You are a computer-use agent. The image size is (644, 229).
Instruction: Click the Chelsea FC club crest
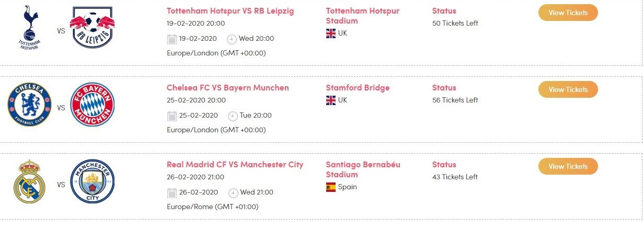click(x=29, y=105)
